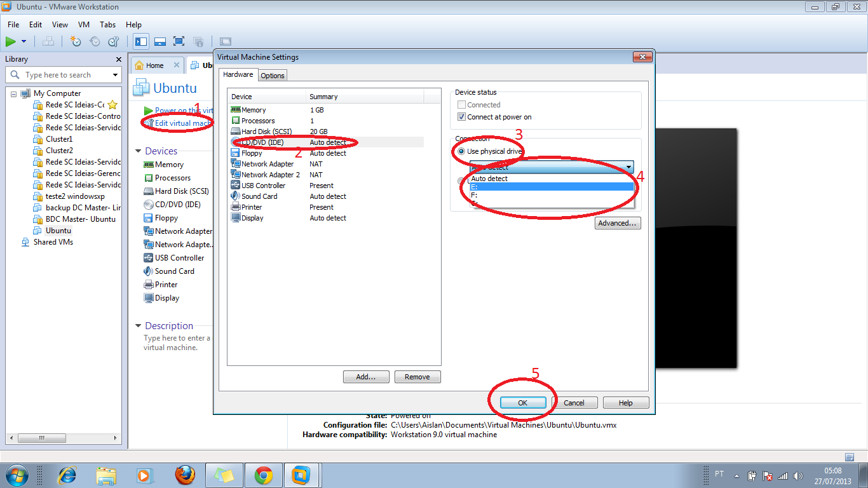The image size is (868, 488).
Task: Close the Home tab with its X
Action: click(x=177, y=65)
